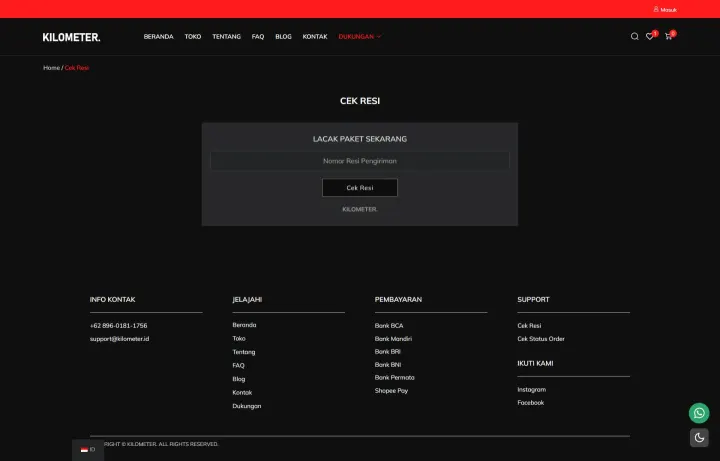Image resolution: width=720 pixels, height=461 pixels.
Task: Expand the Dukungan dropdown menu
Action: [x=360, y=37]
